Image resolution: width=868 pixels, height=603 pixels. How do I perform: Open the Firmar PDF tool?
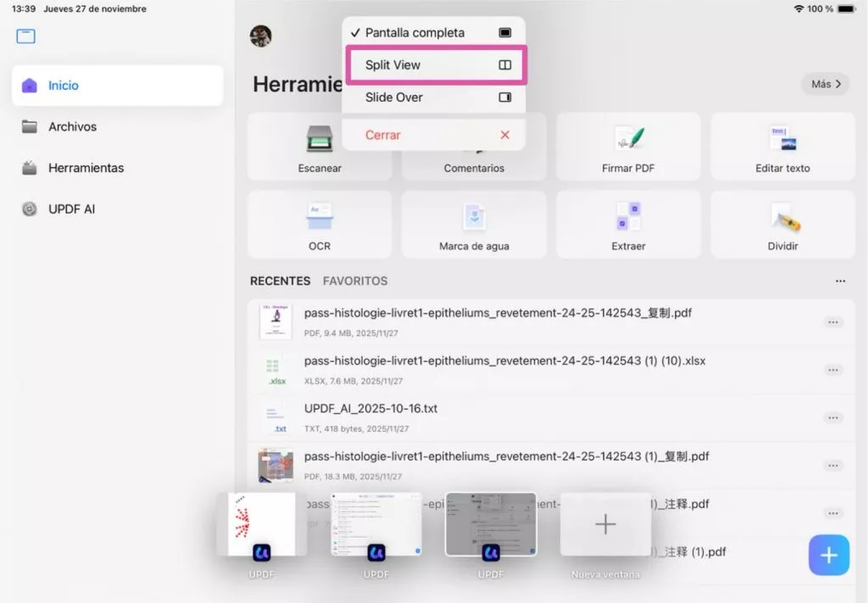(628, 147)
